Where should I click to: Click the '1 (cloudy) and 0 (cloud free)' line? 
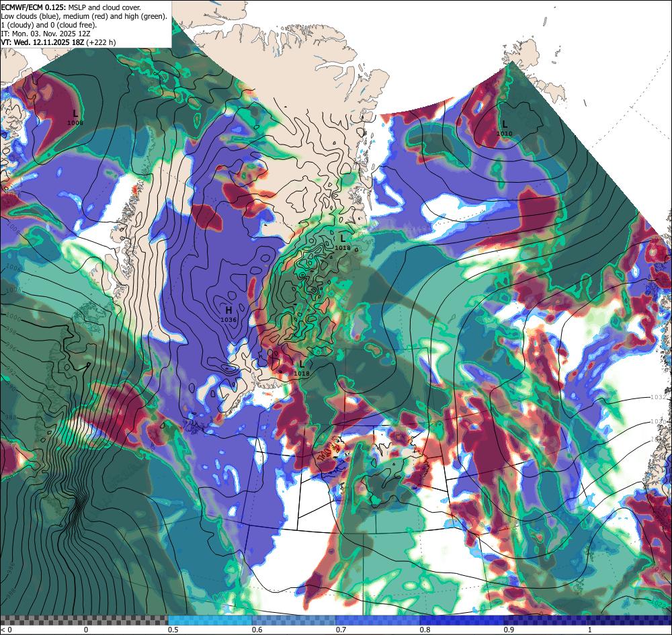coord(49,25)
